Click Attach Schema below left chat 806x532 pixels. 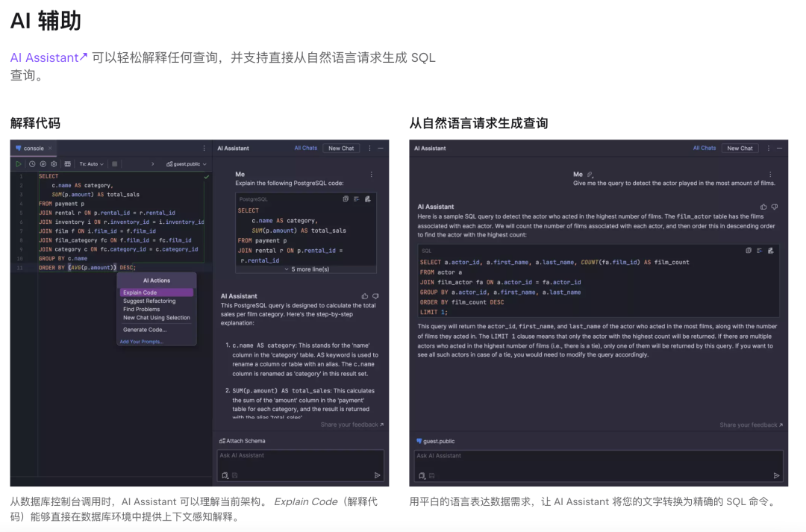click(x=242, y=441)
